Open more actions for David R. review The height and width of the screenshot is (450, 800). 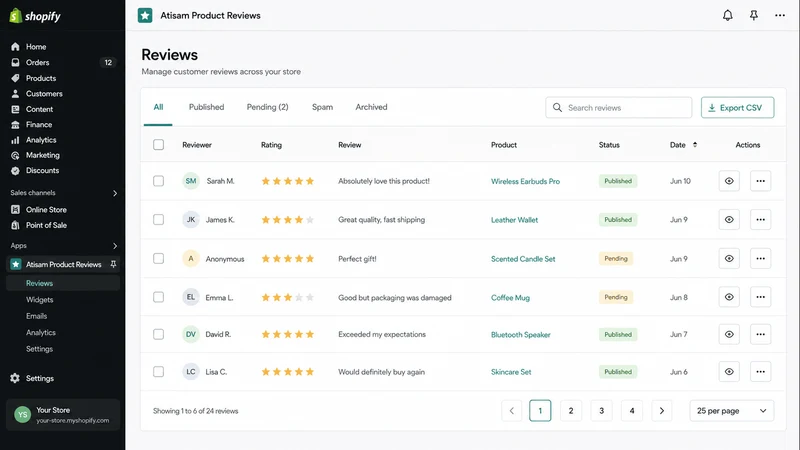pyautogui.click(x=760, y=334)
